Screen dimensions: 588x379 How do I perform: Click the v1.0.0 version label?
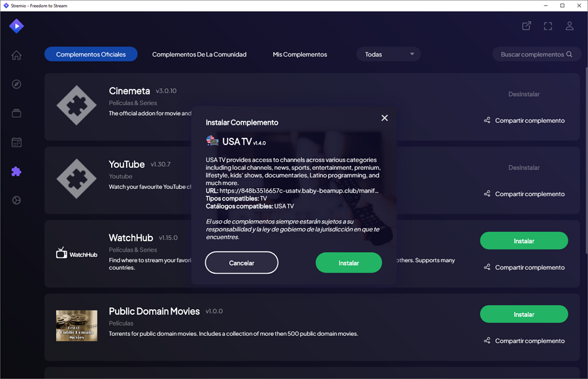pyautogui.click(x=214, y=311)
